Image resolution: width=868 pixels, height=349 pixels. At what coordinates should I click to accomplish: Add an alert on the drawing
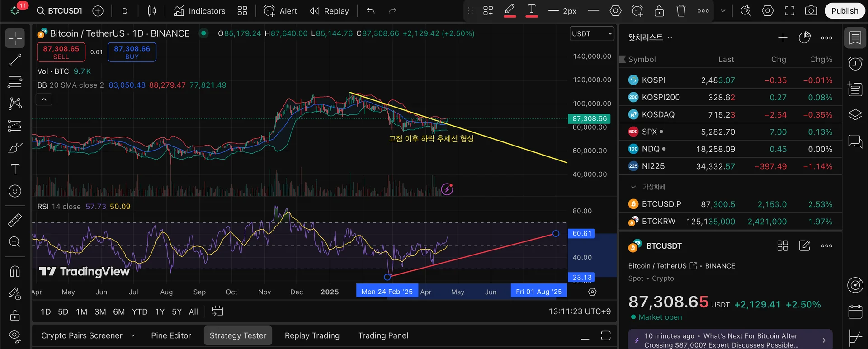[637, 11]
